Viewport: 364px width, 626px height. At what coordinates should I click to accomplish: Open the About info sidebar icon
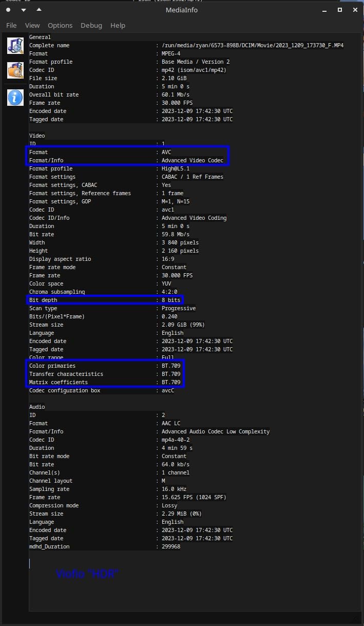15,97
